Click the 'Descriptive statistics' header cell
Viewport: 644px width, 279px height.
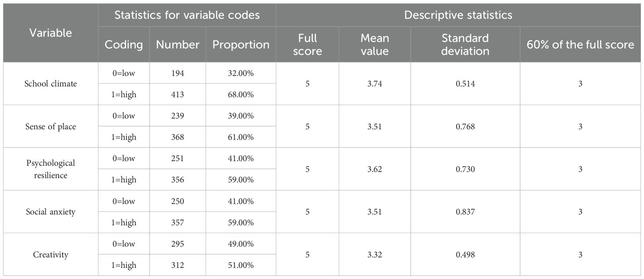pyautogui.click(x=458, y=15)
